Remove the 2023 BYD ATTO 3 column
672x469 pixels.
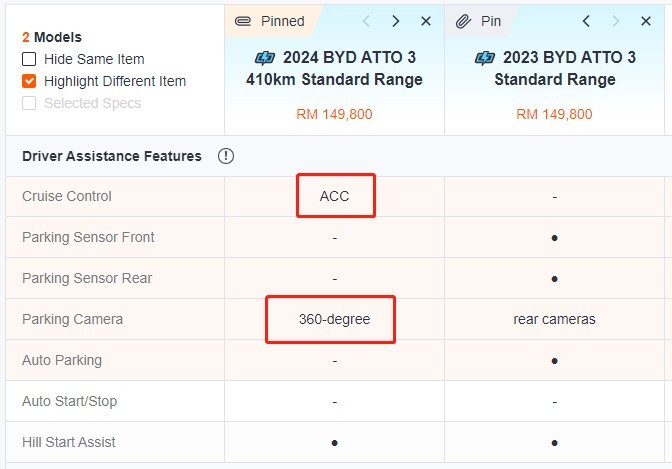click(x=646, y=21)
